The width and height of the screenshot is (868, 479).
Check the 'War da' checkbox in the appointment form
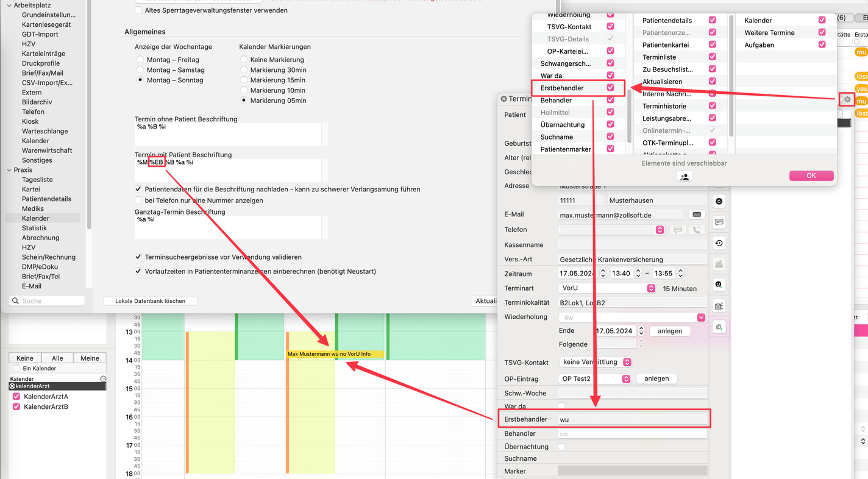point(561,406)
